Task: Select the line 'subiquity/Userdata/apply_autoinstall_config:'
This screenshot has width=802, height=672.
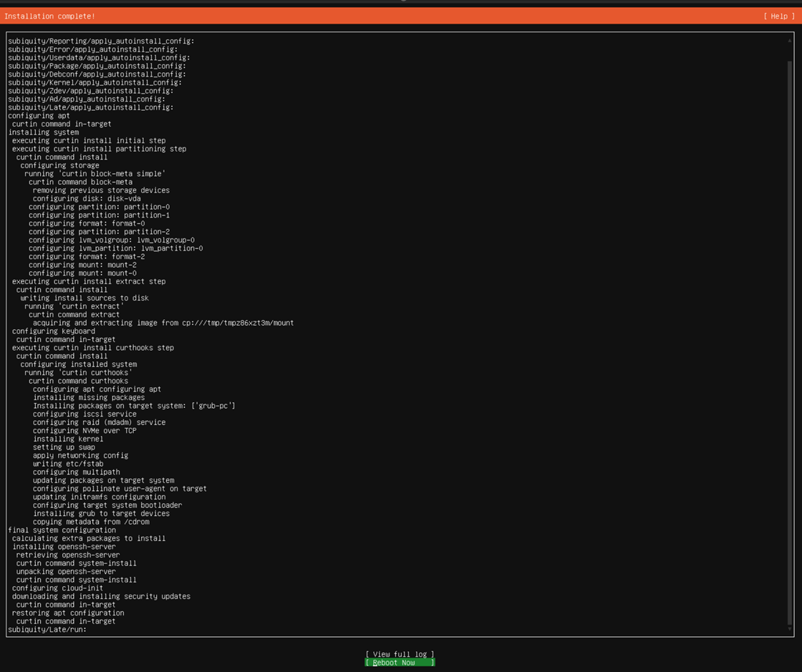Action: 100,58
